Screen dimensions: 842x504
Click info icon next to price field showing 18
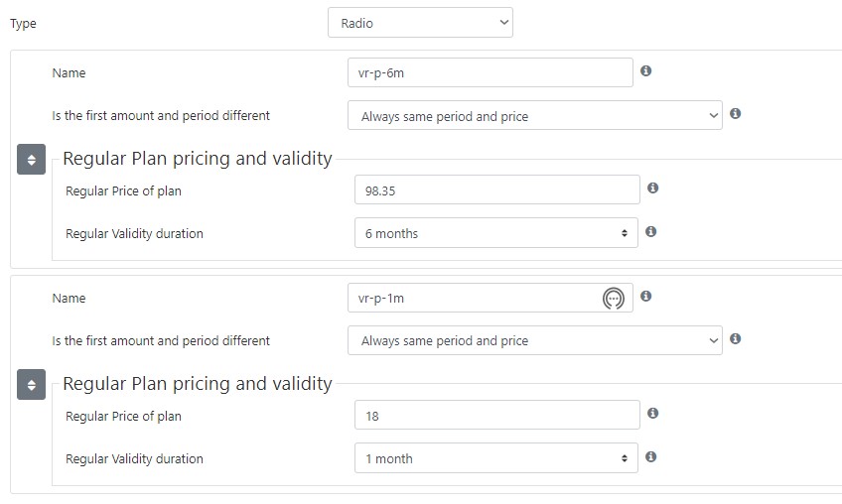653,413
